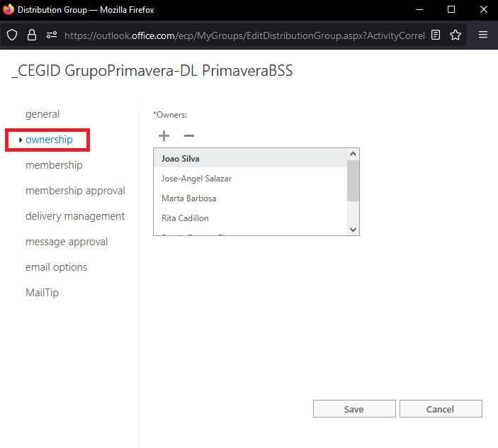498x448 pixels.
Task: Open message approval section
Action: 67,242
